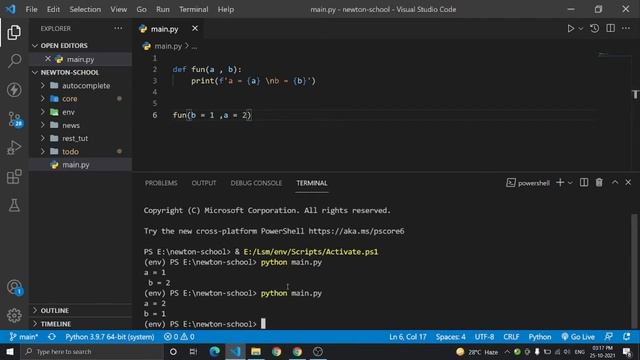
Task: Expand the core folder
Action: pyautogui.click(x=80, y=99)
